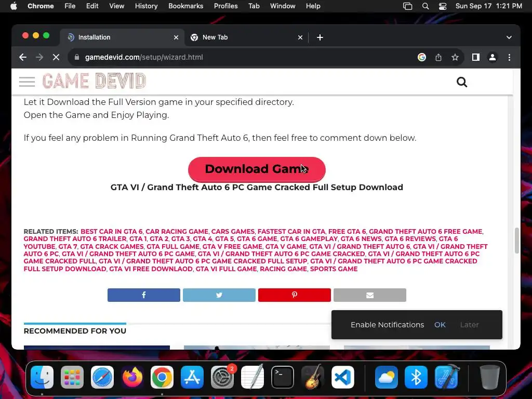
Task: Click the Game Devid site logo
Action: coord(94,81)
